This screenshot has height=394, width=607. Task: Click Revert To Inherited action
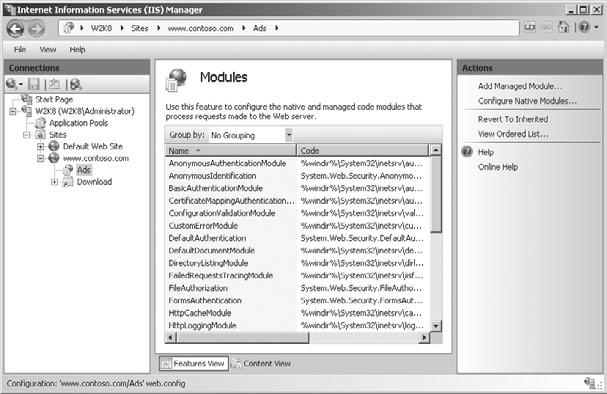(513, 119)
